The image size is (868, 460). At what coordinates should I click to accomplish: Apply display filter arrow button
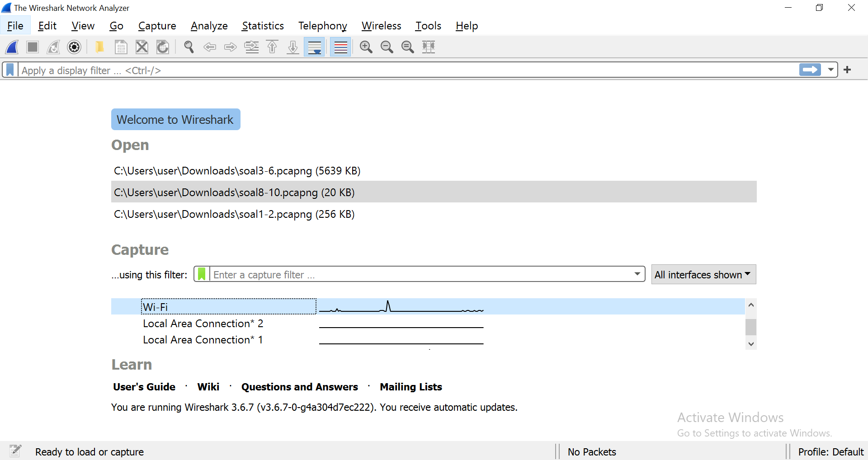point(810,70)
